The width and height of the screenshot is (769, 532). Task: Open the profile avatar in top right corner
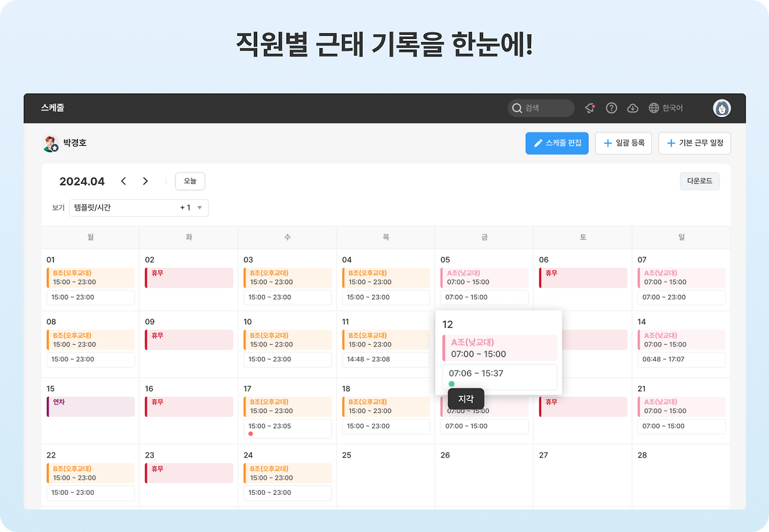(x=722, y=108)
